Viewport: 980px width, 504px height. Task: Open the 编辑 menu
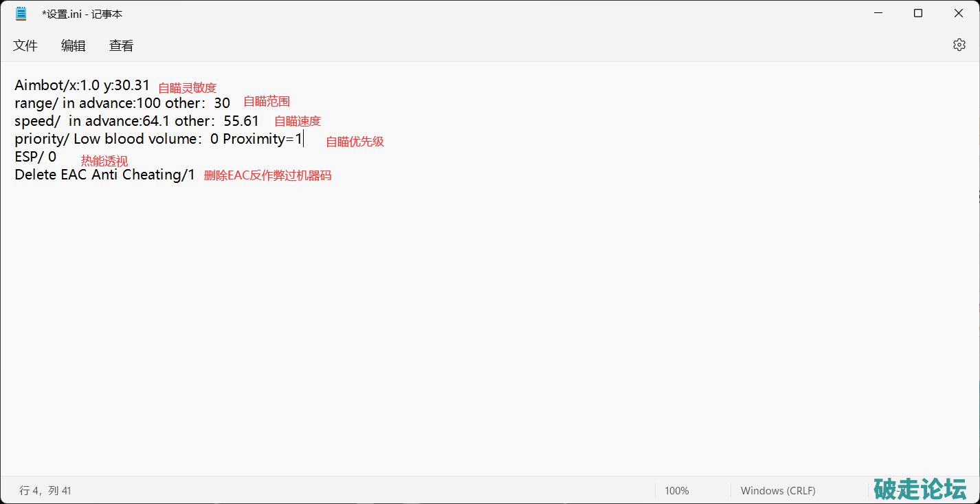coord(74,45)
